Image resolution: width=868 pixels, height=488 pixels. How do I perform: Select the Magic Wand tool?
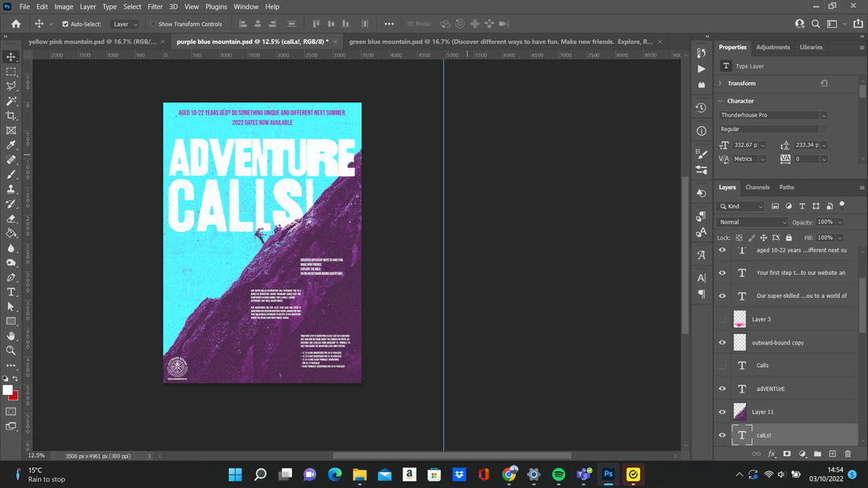pos(11,101)
